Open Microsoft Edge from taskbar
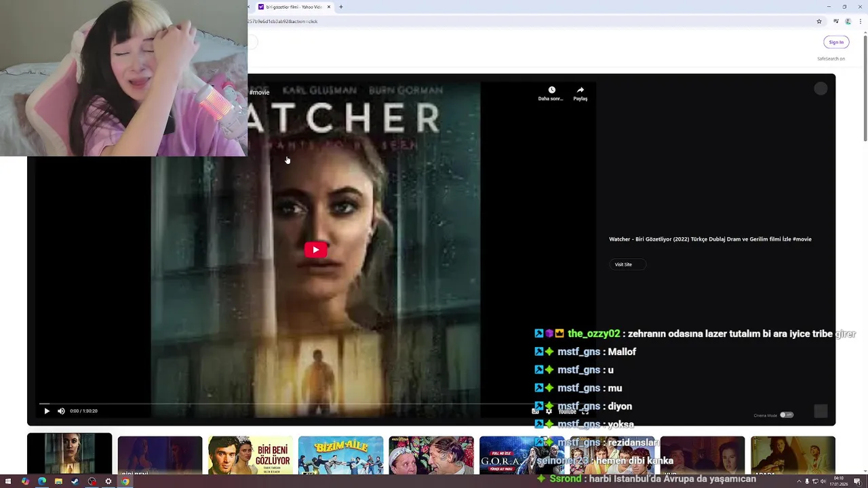Screen dimensions: 868x488 (41, 481)
